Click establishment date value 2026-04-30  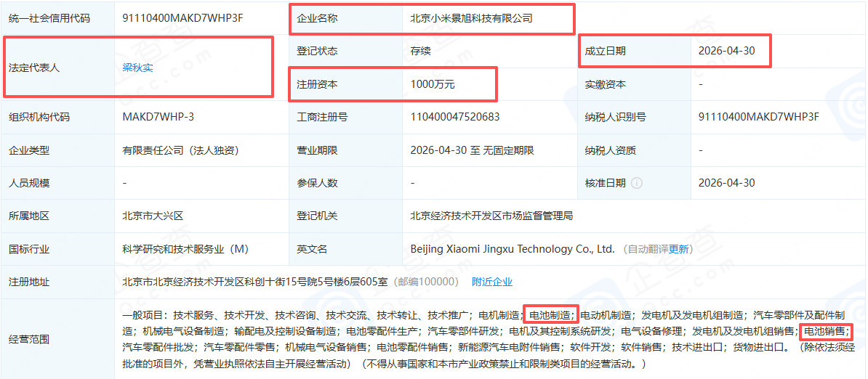pos(727,51)
